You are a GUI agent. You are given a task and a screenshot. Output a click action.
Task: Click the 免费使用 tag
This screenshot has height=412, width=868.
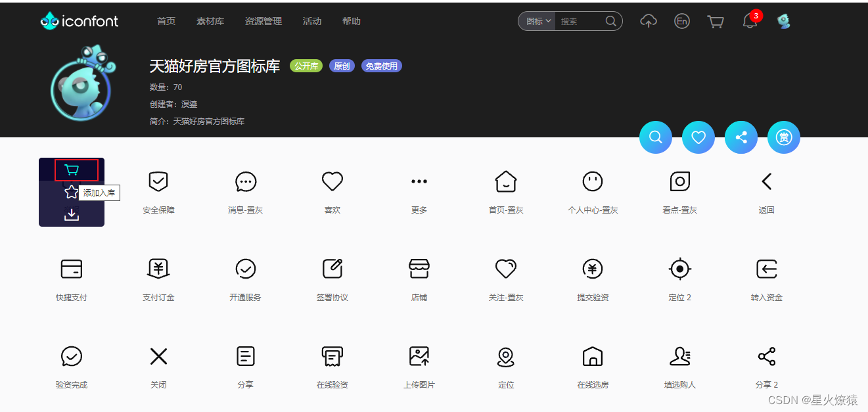pos(381,66)
